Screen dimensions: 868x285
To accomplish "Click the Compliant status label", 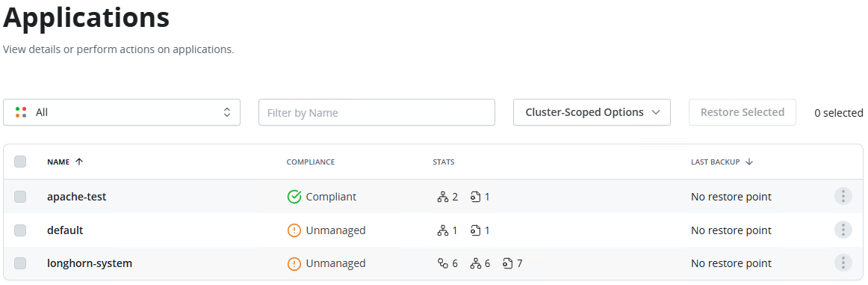I will click(331, 197).
